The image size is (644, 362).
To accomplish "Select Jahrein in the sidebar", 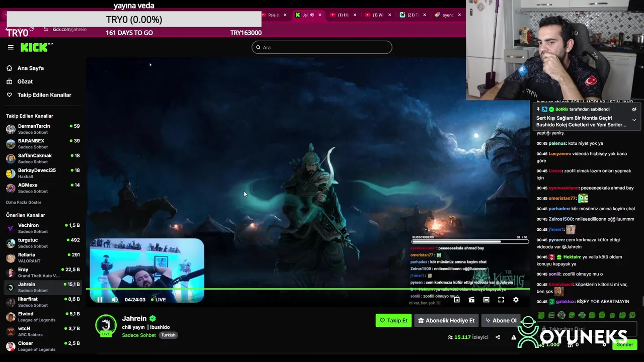I will coord(43,287).
